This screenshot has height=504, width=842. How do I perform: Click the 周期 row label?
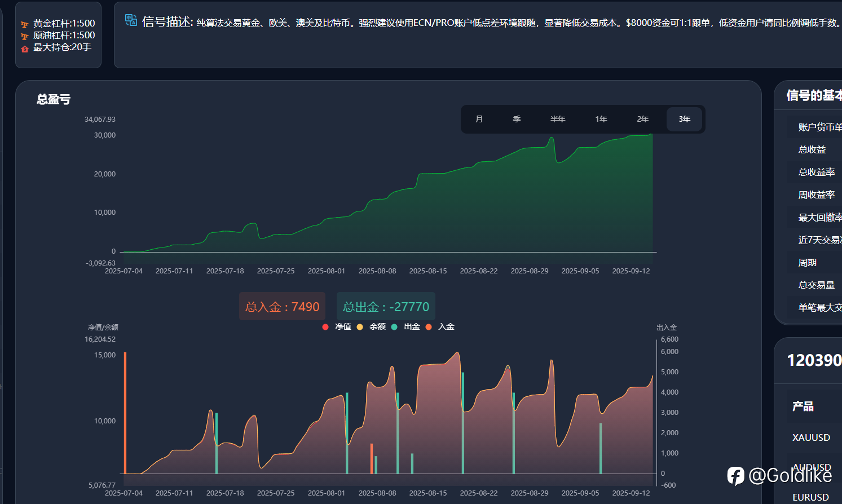(x=808, y=263)
